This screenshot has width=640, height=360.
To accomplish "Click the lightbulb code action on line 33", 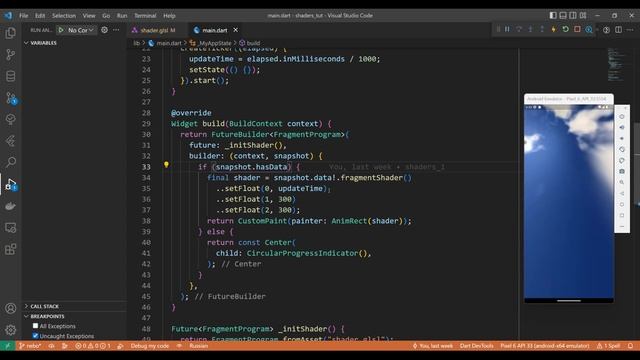I will click(x=166, y=164).
